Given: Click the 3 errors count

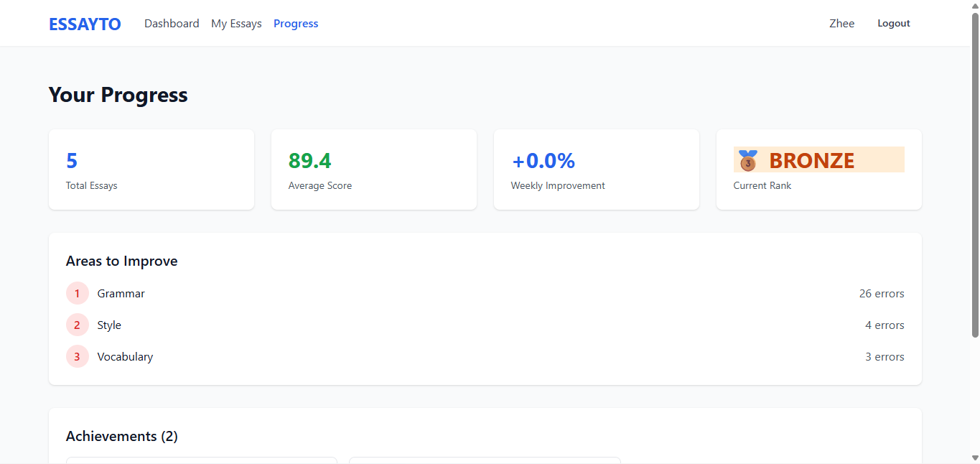Looking at the screenshot, I should point(885,356).
